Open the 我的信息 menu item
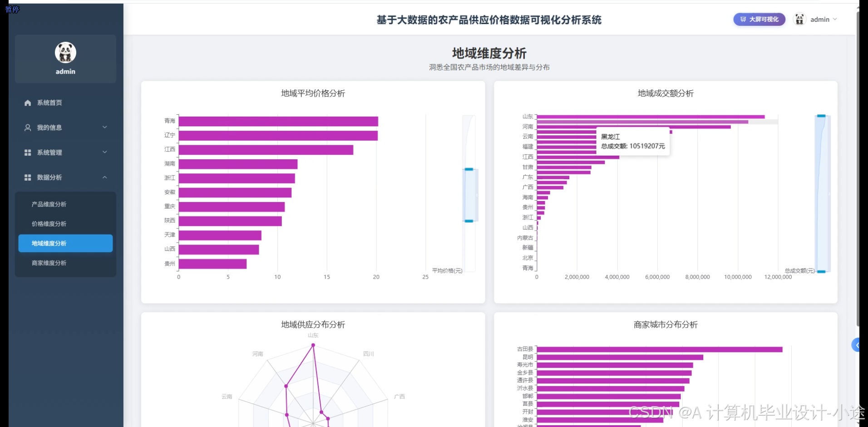 pos(65,128)
